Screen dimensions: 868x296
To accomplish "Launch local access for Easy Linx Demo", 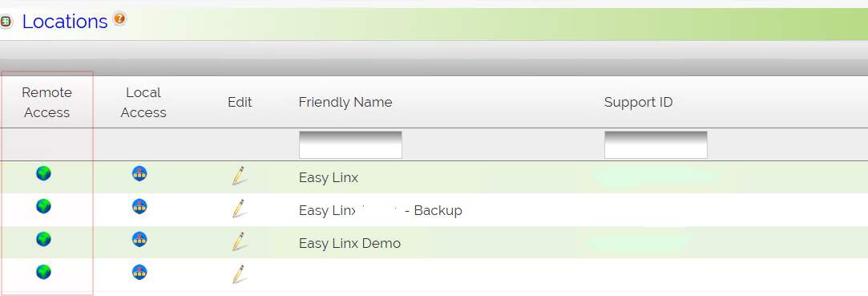I will click(139, 239).
